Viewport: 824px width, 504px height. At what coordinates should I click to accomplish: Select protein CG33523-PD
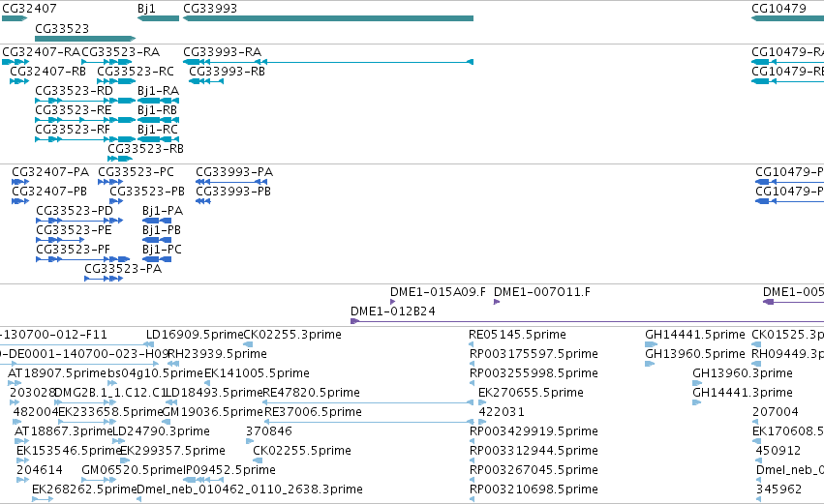point(79,221)
